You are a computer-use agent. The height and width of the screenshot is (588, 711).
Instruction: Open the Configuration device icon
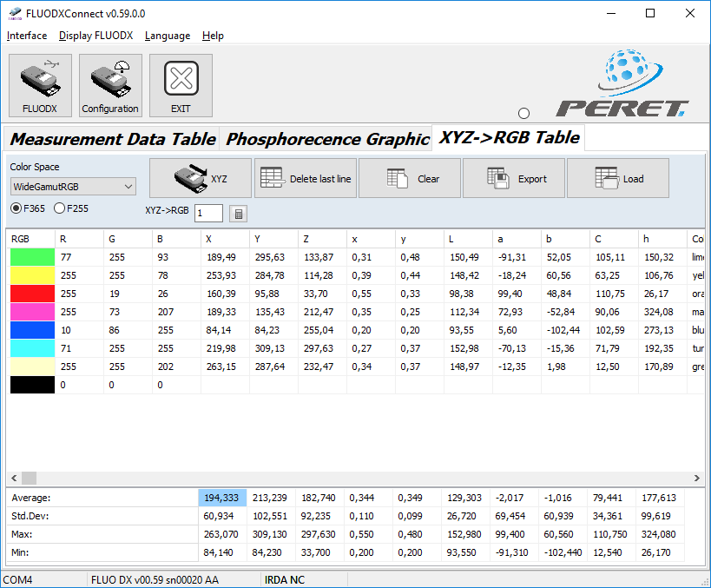[x=110, y=85]
